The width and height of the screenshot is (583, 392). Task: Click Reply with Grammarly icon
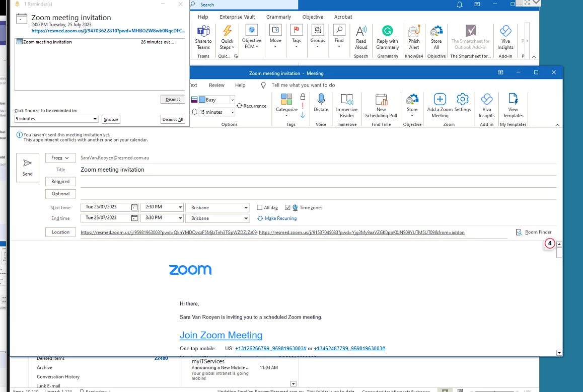point(388,37)
